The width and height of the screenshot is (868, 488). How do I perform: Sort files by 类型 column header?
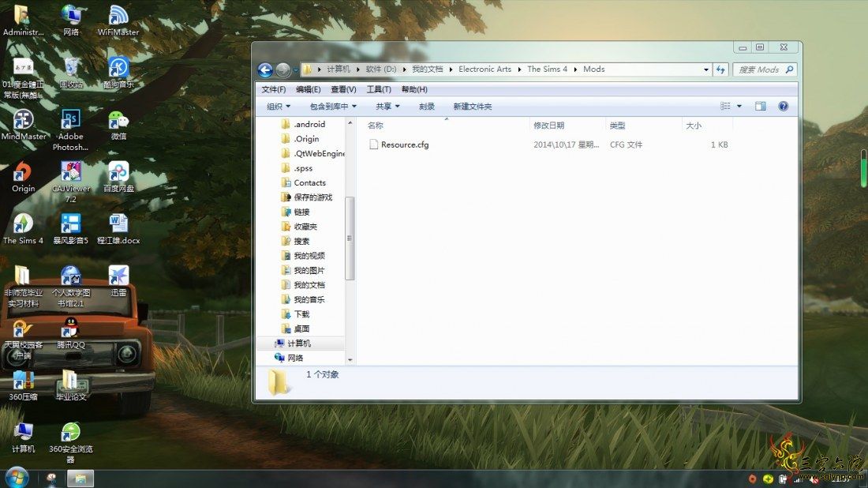click(643, 126)
